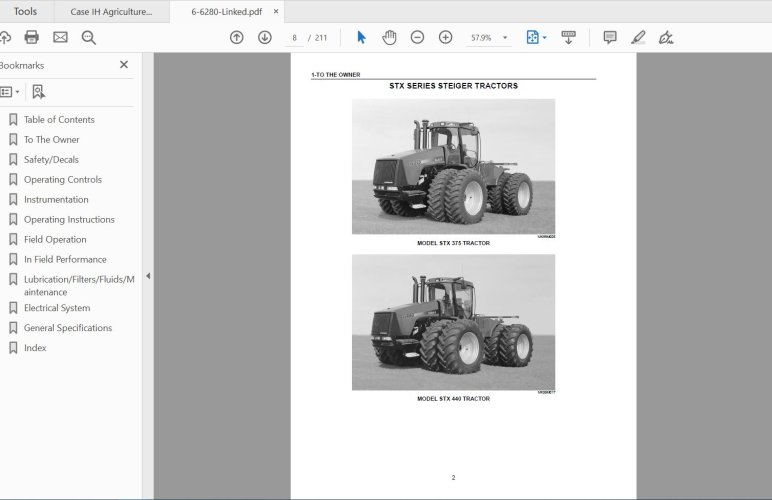Open Instrumentation bookmark
Screen dimensions: 772x500
(56, 199)
